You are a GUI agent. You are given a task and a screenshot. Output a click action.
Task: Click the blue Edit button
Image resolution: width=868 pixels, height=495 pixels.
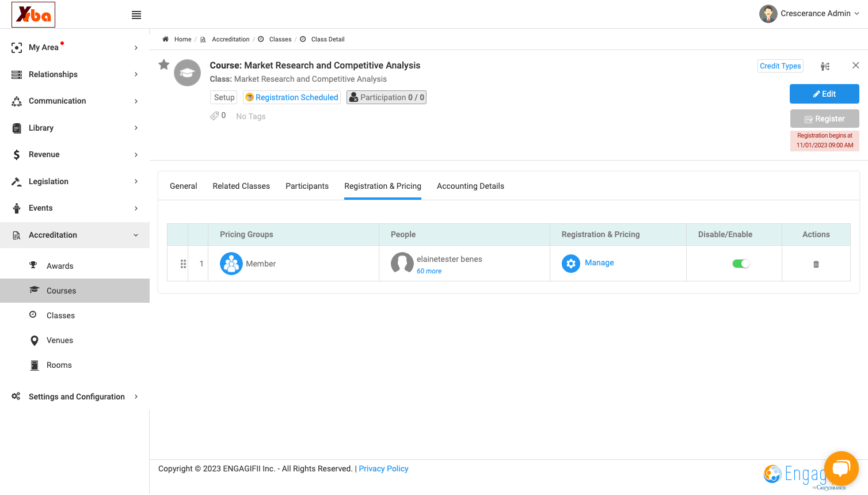click(824, 94)
